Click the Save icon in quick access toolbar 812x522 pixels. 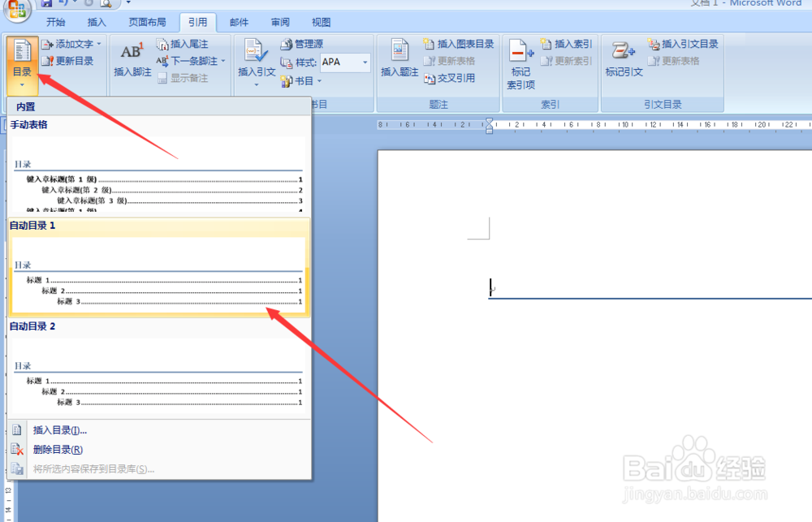pyautogui.click(x=46, y=3)
